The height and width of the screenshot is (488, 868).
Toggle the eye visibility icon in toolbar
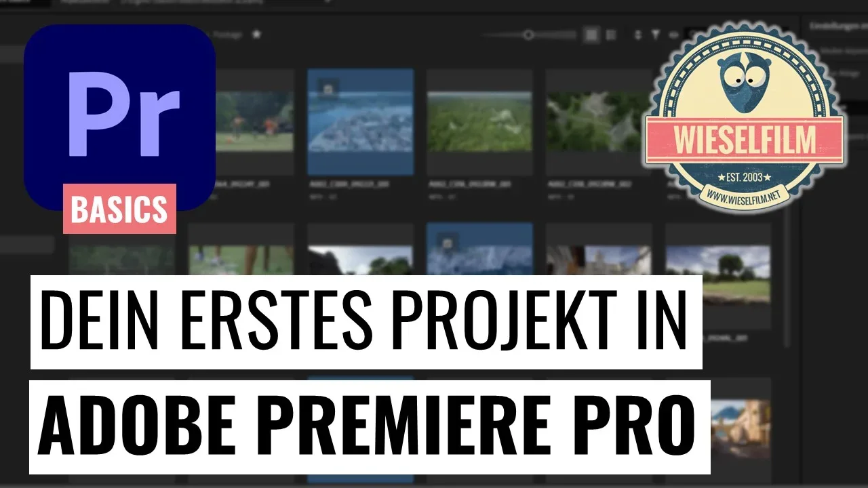pos(674,35)
